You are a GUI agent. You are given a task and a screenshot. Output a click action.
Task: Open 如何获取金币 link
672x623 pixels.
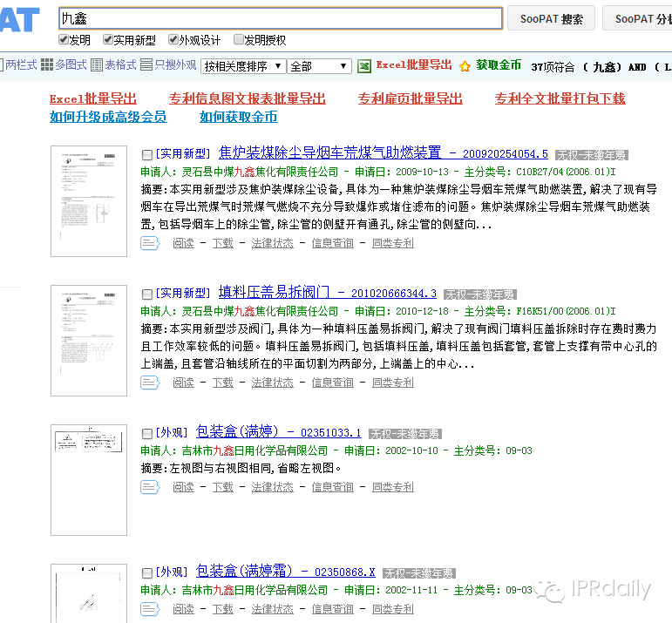(239, 117)
